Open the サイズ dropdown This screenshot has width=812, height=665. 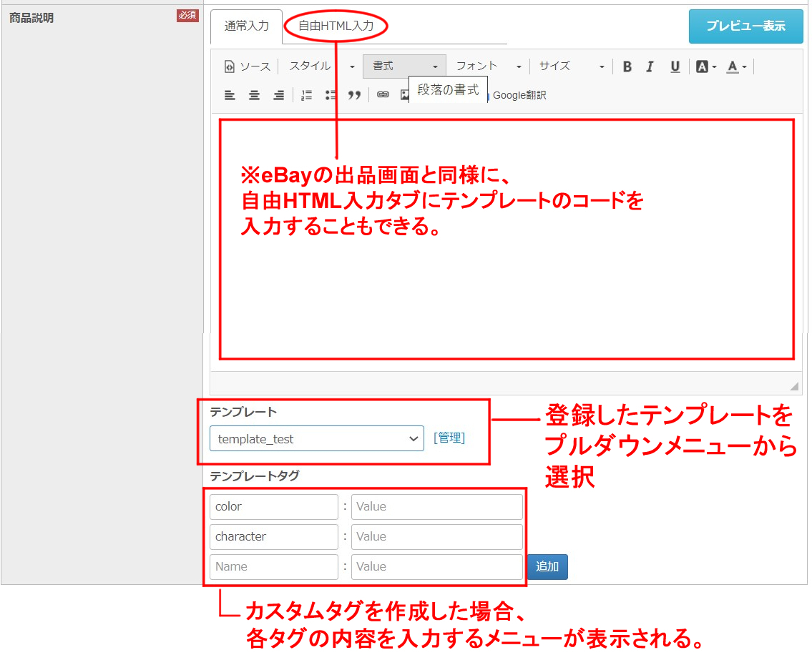point(571,66)
